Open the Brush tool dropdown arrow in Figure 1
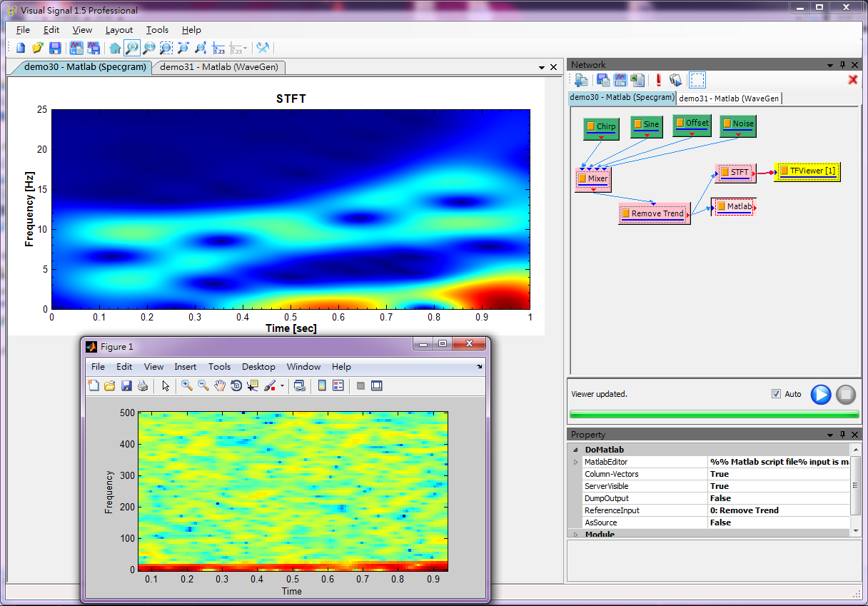868x606 pixels. (x=282, y=386)
